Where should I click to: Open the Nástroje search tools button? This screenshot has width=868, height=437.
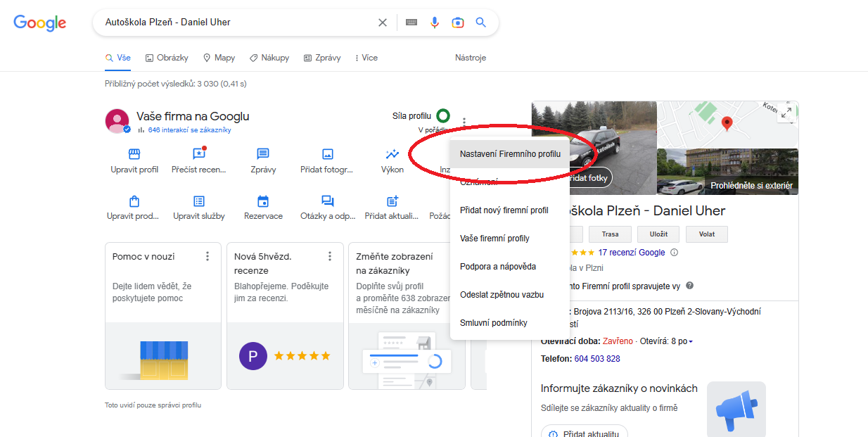(x=471, y=58)
